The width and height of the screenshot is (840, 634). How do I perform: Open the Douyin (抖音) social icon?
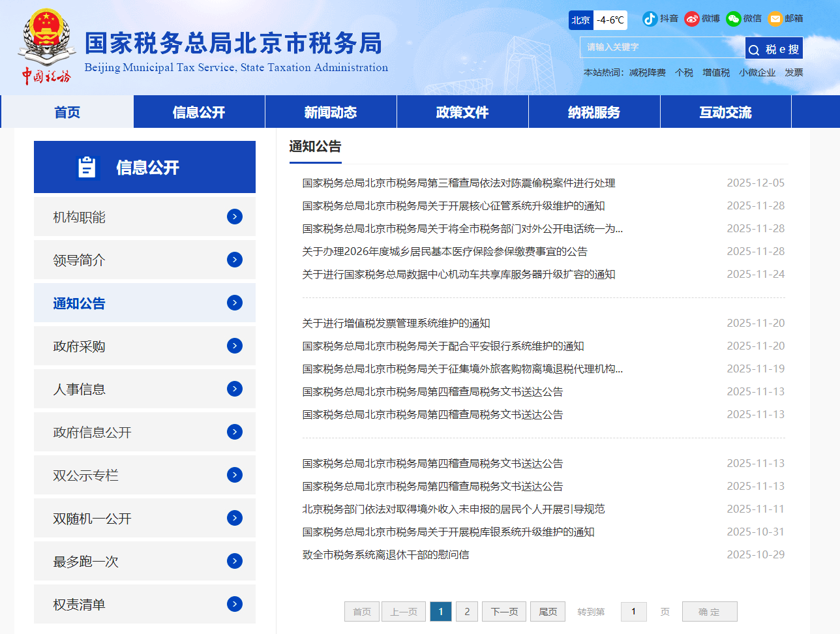point(650,19)
